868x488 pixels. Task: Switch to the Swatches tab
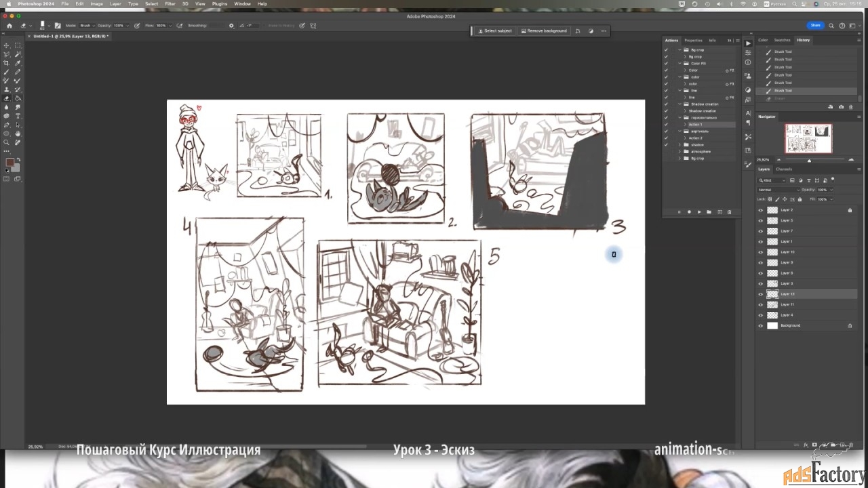(783, 40)
